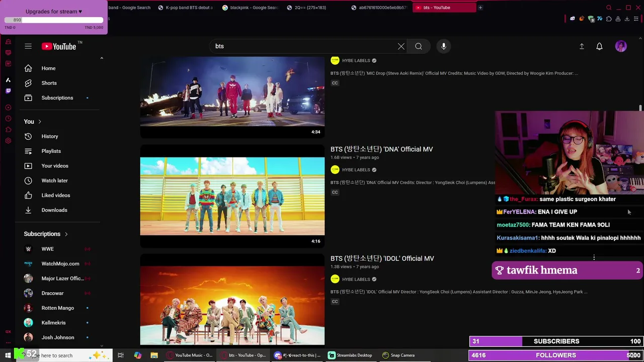Play the DNA Official MV thumbnail

click(232, 196)
